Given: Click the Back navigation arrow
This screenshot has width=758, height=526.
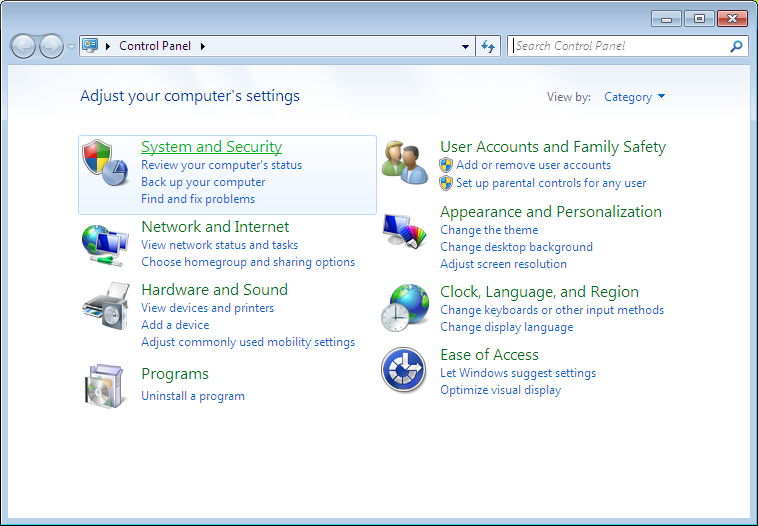Looking at the screenshot, I should click(23, 46).
